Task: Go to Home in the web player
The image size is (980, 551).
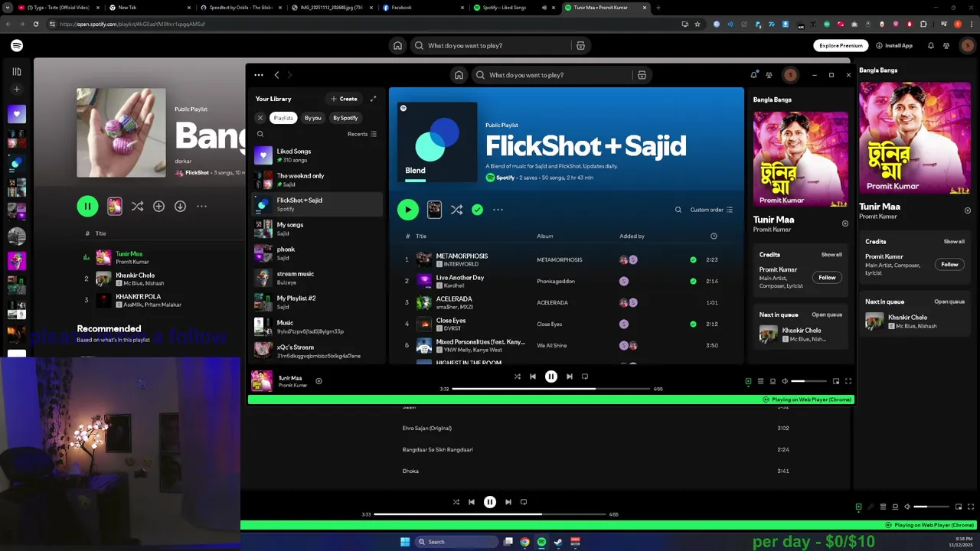Action: [397, 46]
